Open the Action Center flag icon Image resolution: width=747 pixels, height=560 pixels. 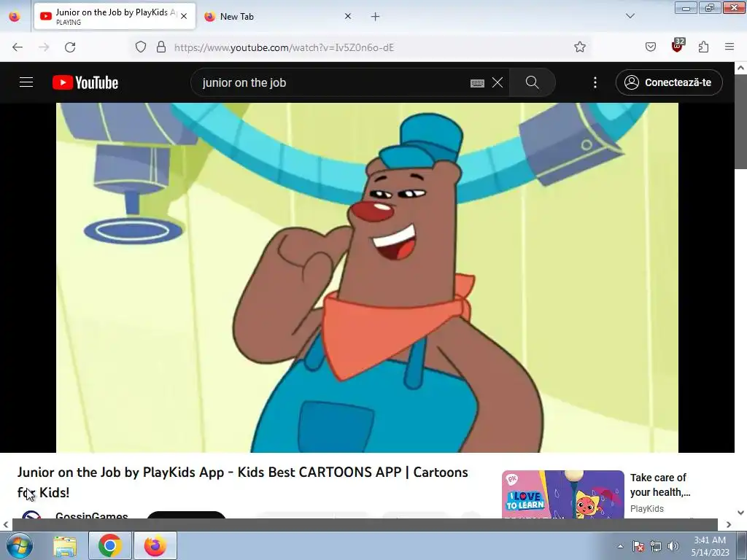pos(638,546)
